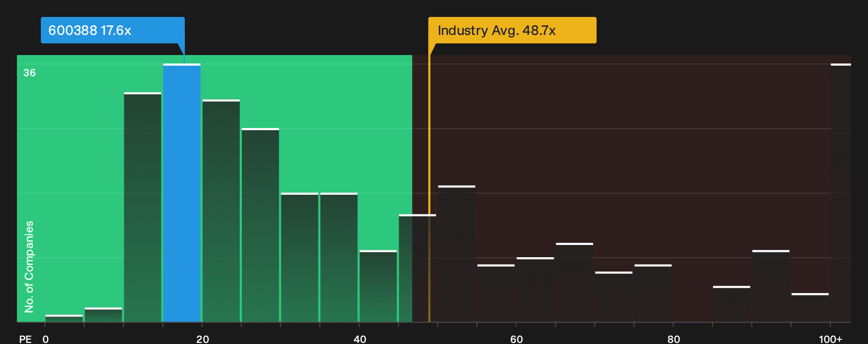Click the '20' x-axis tick label
Screen dimensions: 868x344
click(x=202, y=339)
